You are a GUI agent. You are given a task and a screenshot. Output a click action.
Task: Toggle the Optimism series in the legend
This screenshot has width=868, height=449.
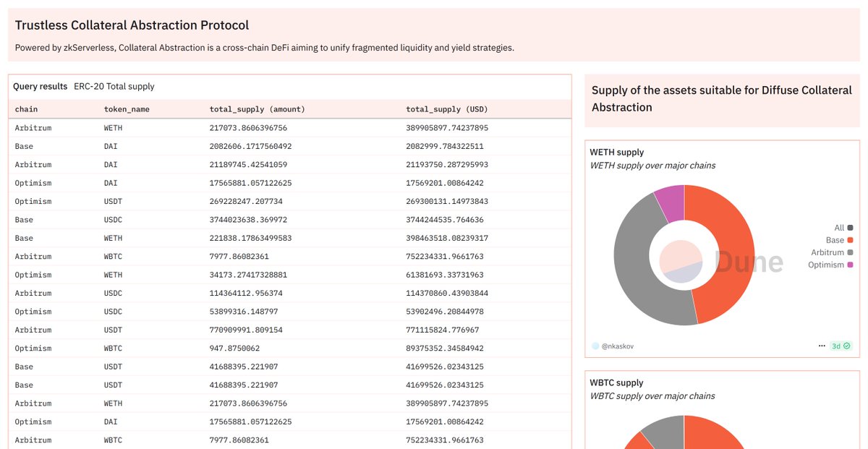tap(830, 265)
